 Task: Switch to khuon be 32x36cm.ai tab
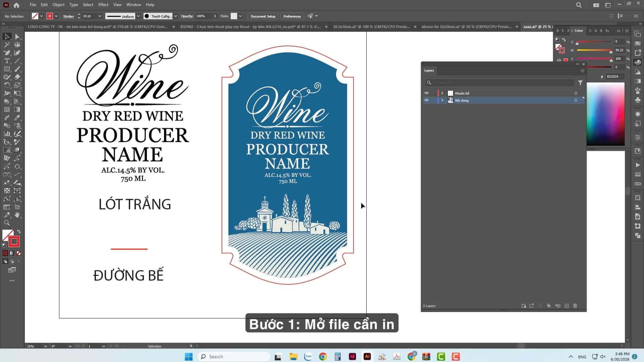click(x=467, y=26)
